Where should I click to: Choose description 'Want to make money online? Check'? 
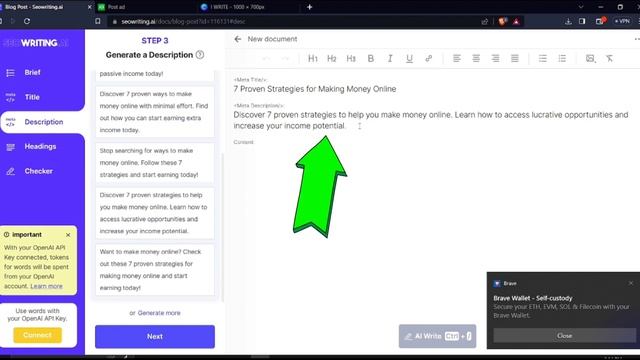pos(155,270)
